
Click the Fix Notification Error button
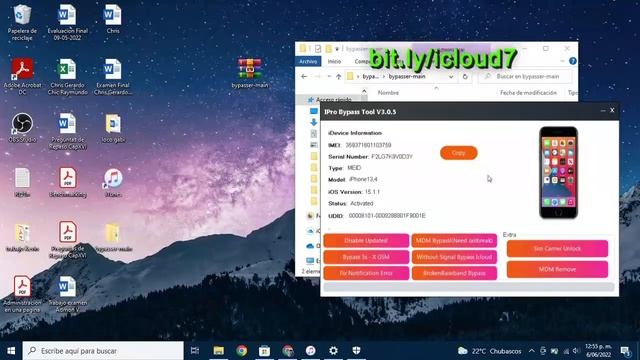coord(366,273)
